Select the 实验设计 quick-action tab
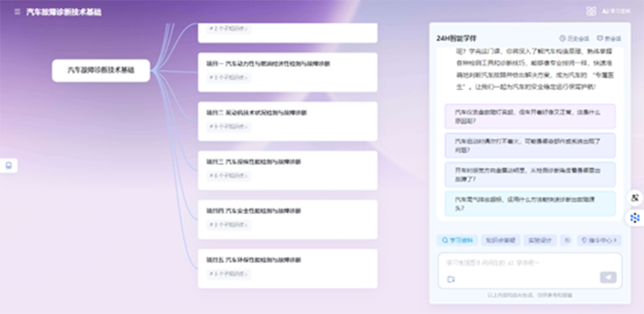Viewport: 644px width, 314px height. coord(539,241)
